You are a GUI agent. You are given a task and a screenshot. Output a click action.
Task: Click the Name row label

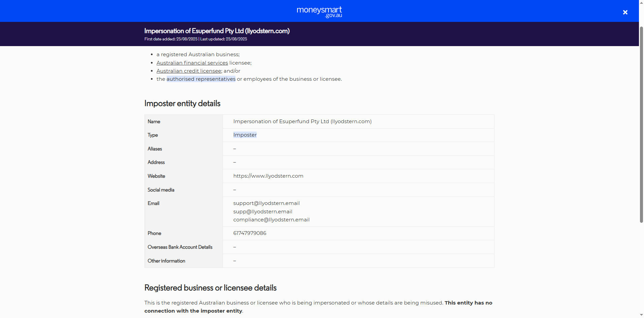click(x=154, y=121)
